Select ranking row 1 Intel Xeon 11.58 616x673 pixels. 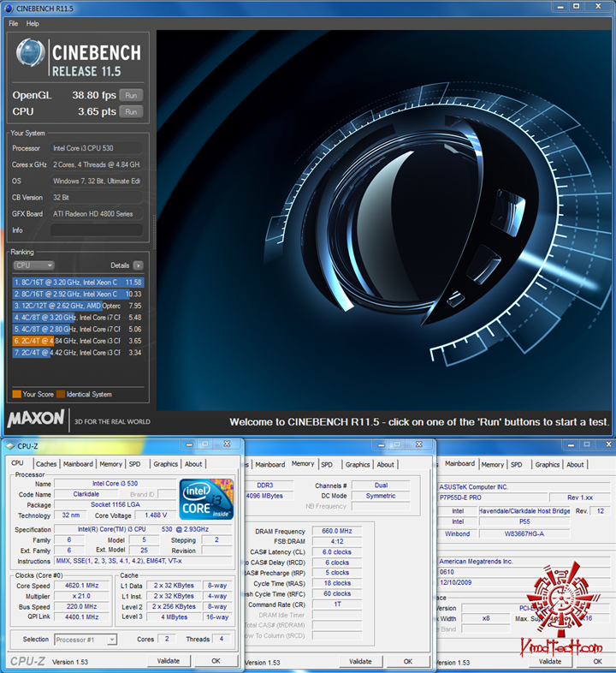pyautogui.click(x=78, y=283)
